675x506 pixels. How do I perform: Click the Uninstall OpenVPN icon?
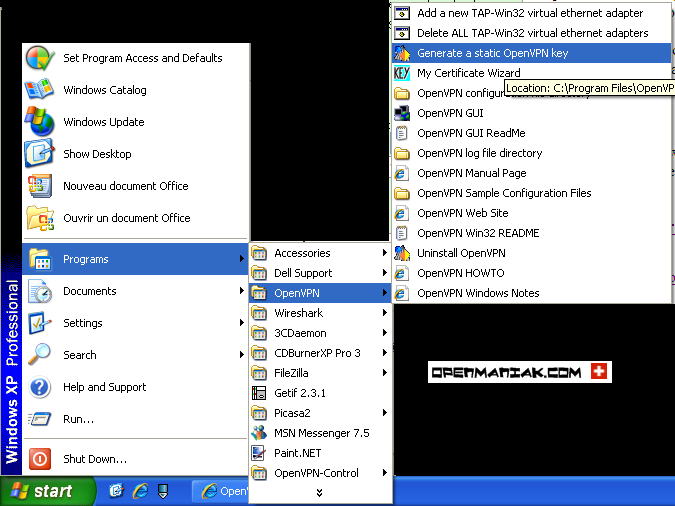click(x=402, y=253)
